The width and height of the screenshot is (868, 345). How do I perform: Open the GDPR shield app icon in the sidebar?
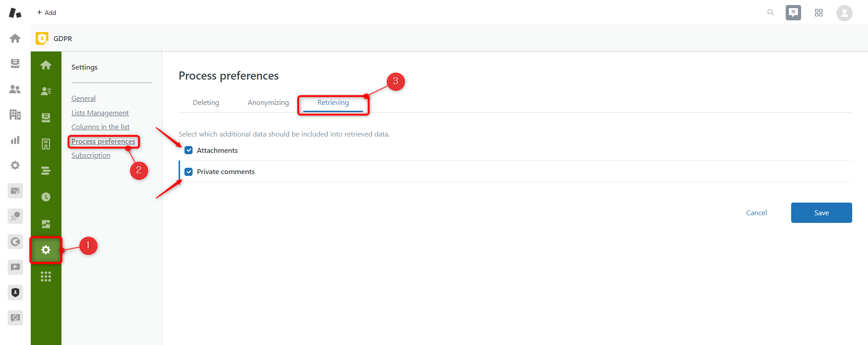coord(15,293)
